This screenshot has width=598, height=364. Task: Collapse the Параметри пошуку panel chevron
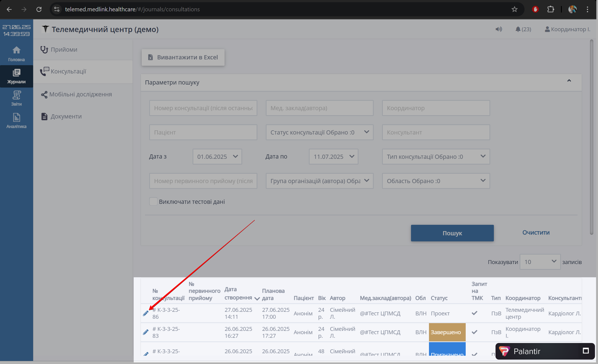[569, 81]
